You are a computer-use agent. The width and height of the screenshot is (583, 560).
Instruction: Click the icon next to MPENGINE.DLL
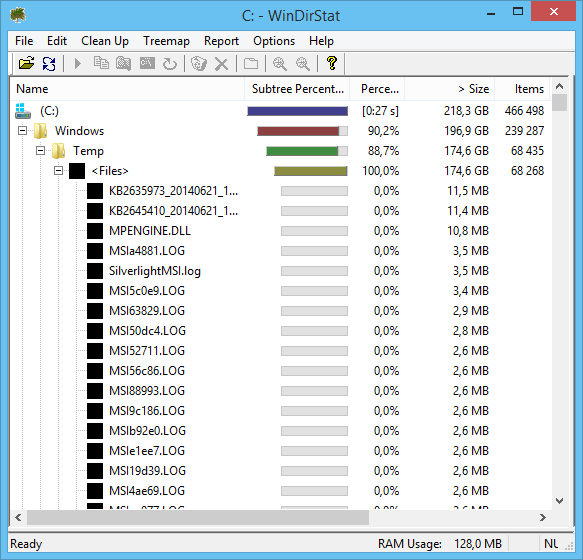[x=95, y=231]
